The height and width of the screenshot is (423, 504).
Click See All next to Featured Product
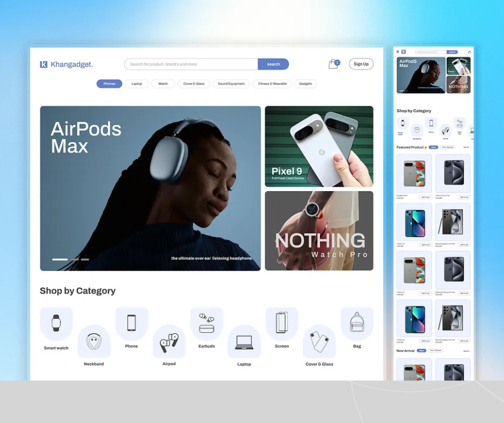click(x=466, y=147)
